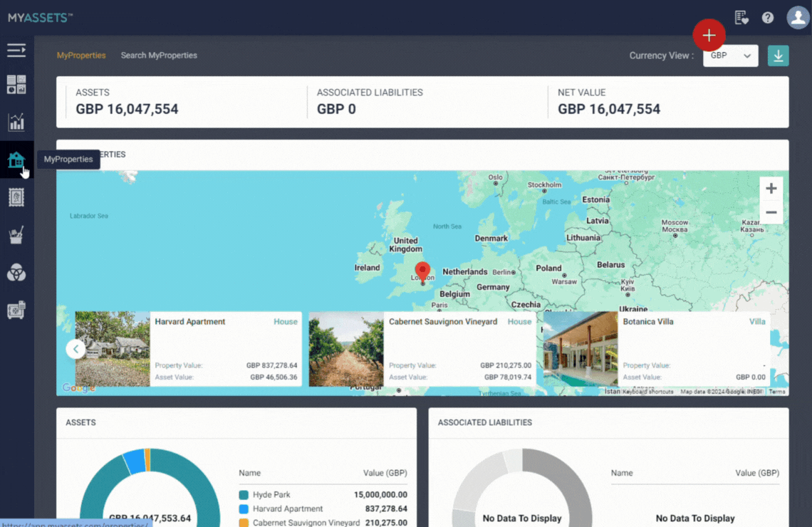Click Harvard Apartment in assets legend list
The height and width of the screenshot is (527, 812).
[288, 509]
